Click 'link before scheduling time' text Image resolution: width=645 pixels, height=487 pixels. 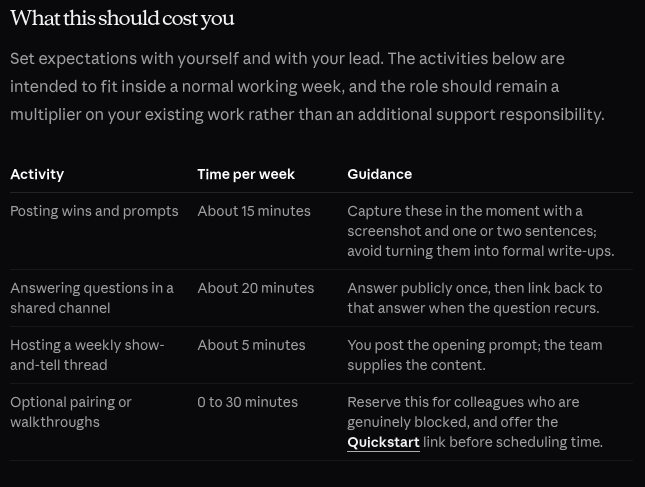[x=513, y=442]
